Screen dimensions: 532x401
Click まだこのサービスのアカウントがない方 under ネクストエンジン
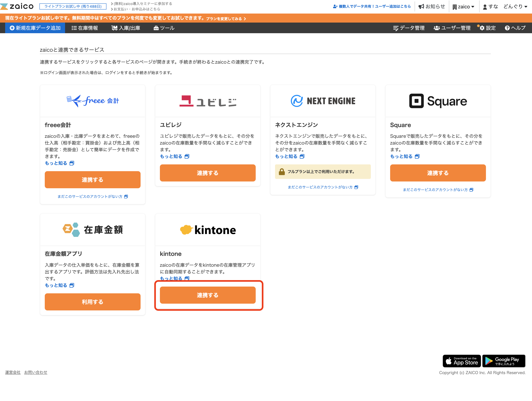tap(323, 187)
